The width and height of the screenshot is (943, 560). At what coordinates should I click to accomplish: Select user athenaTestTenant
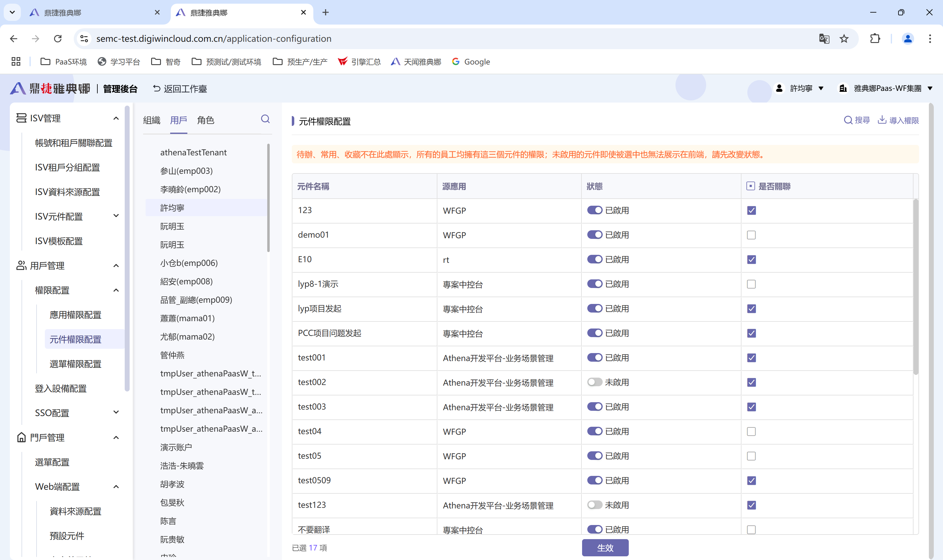[193, 152]
